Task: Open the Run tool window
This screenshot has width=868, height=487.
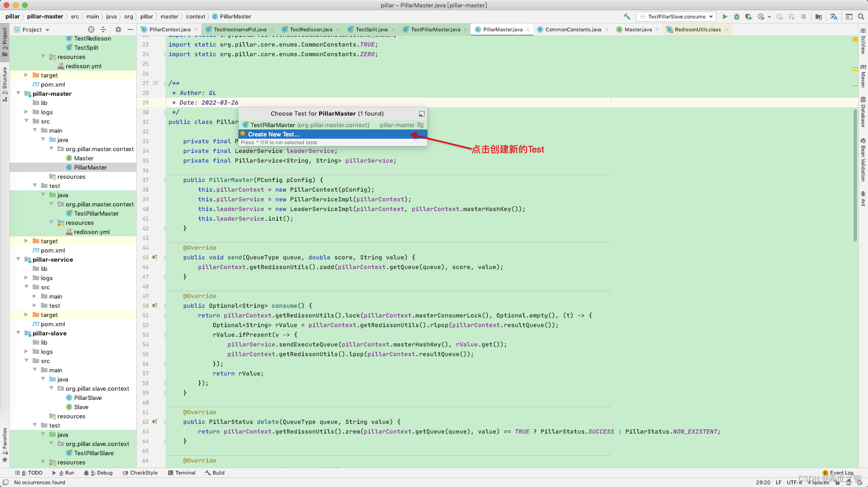Action: pos(63,473)
